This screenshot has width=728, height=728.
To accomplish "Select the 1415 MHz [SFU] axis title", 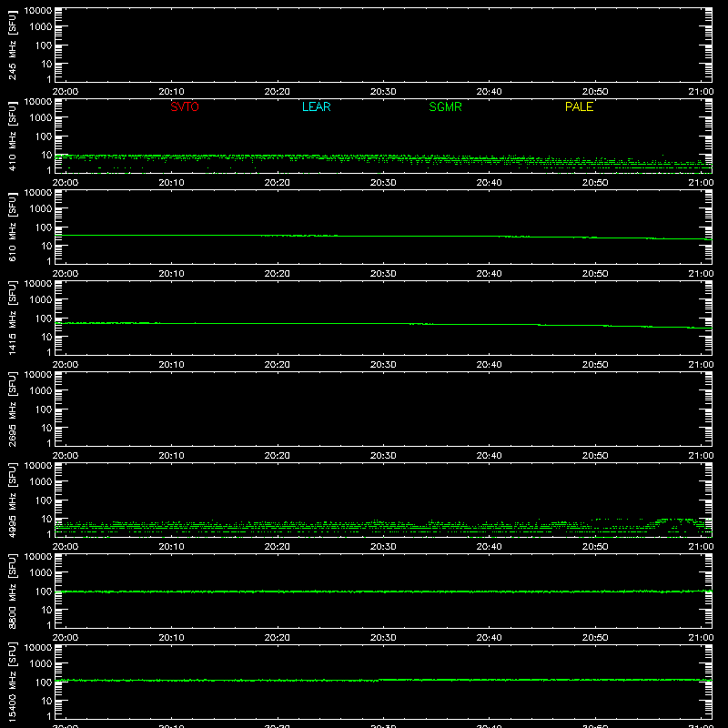I will (13, 318).
